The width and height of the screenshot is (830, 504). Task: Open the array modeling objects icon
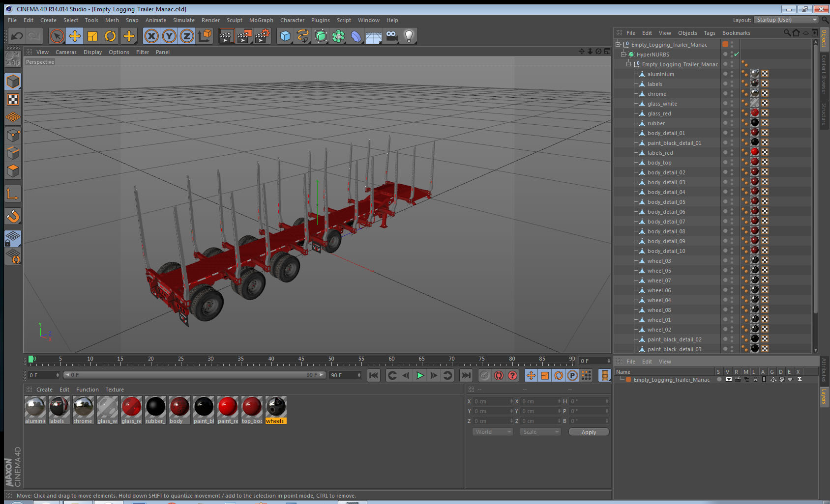tap(338, 36)
